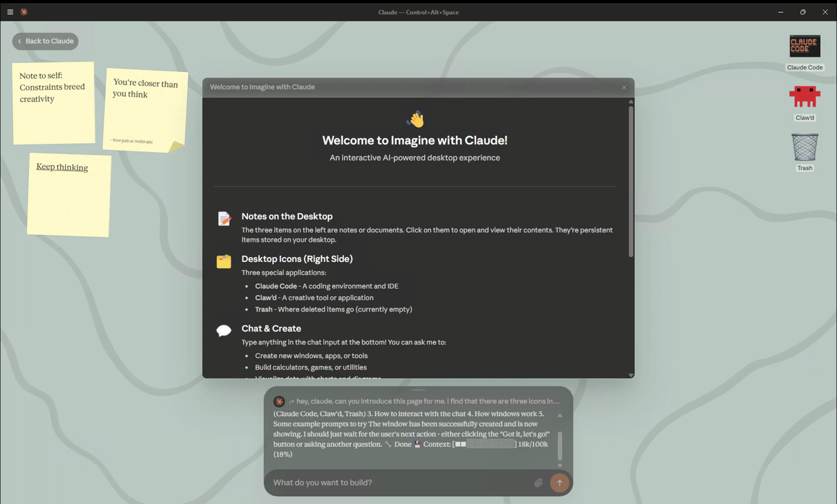This screenshot has width=837, height=504.
Task: Open the hamburger menu in title bar
Action: click(10, 12)
